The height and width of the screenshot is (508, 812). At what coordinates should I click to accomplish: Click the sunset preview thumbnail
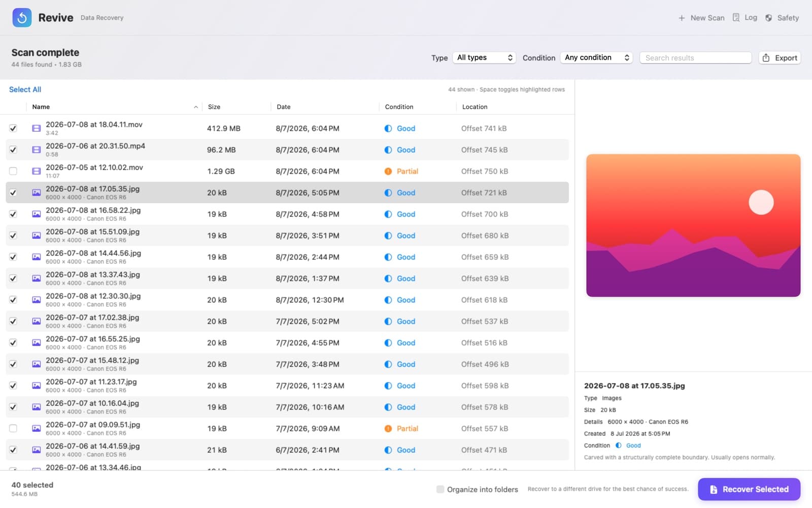[x=693, y=226]
